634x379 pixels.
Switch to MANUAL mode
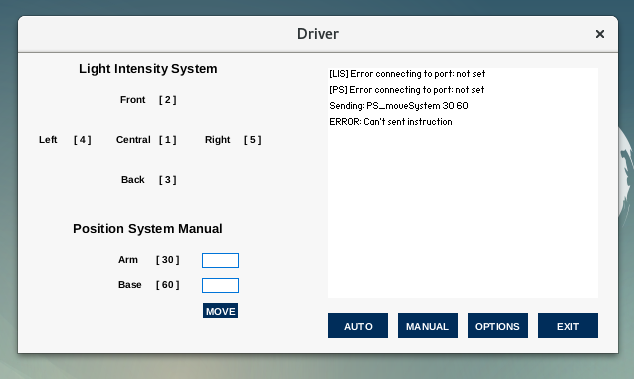coord(428,326)
